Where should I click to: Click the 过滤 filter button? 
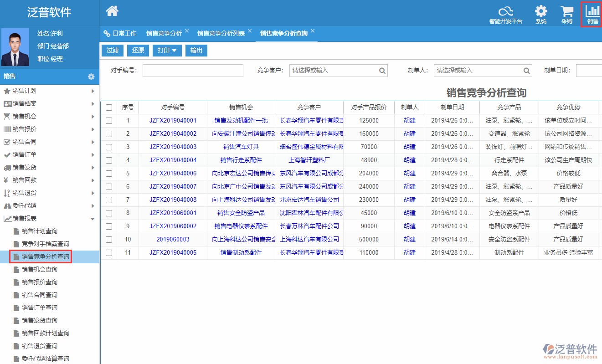112,51
